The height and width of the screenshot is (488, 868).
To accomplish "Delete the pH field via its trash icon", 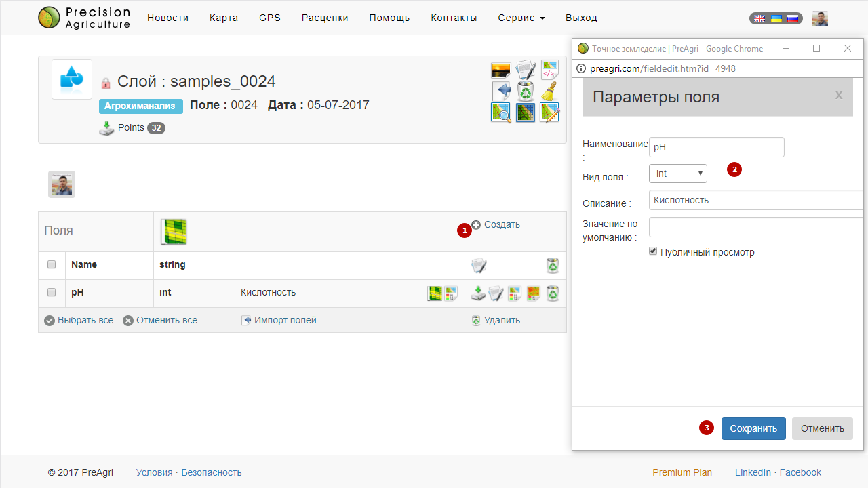I will pos(553,293).
